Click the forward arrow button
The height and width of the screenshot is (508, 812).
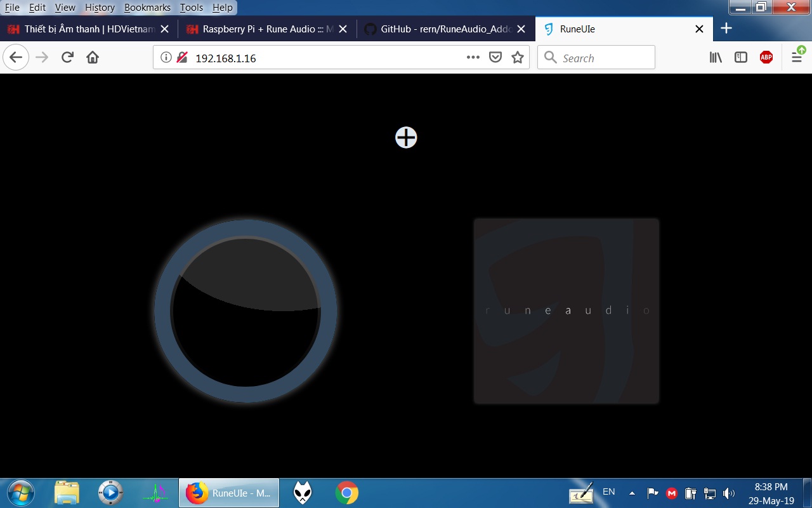coord(42,58)
